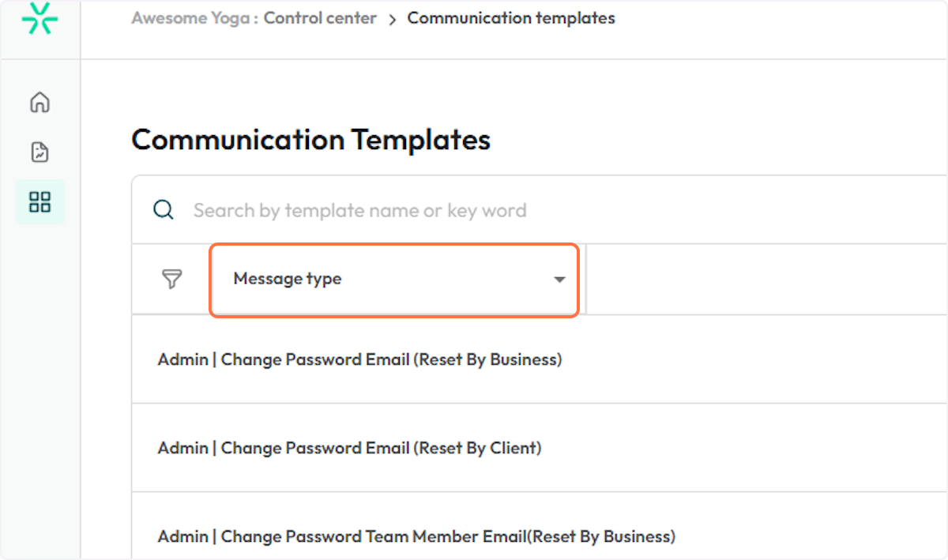
Task: Go to Awesome Yoga Control center breadcrumb
Action: pos(254,18)
